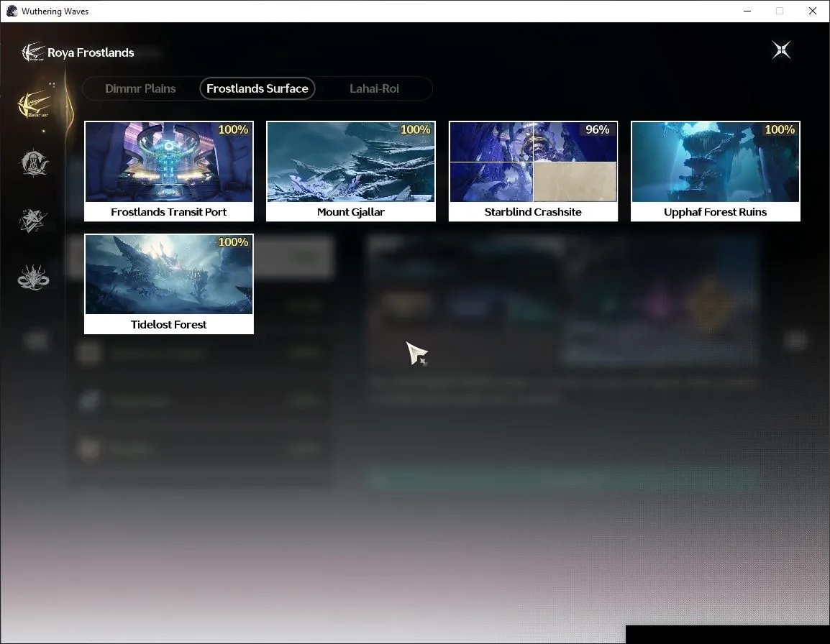This screenshot has height=644, width=830.
Task: Open the Frostlands Transit Port card
Action: 169,171
